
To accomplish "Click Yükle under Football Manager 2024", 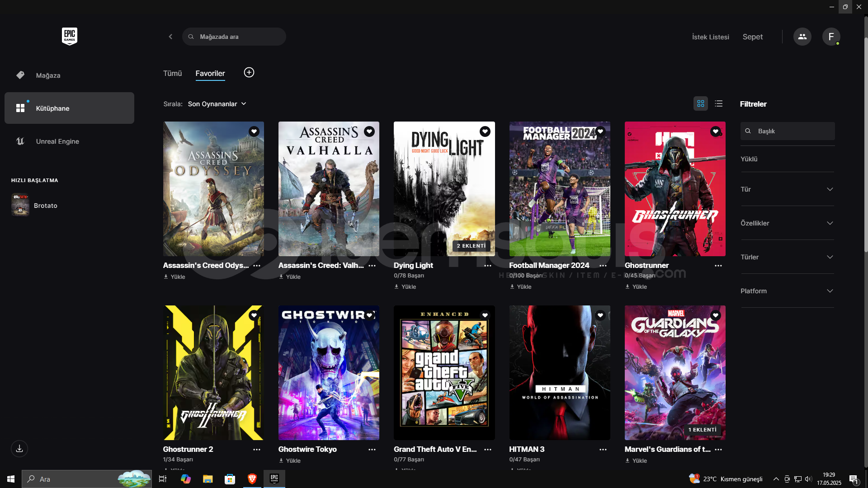I will (521, 287).
